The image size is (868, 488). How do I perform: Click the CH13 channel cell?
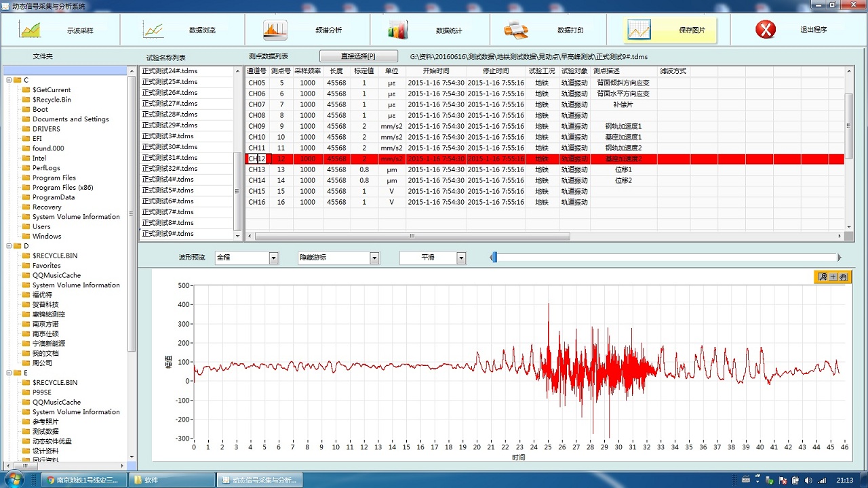[257, 170]
